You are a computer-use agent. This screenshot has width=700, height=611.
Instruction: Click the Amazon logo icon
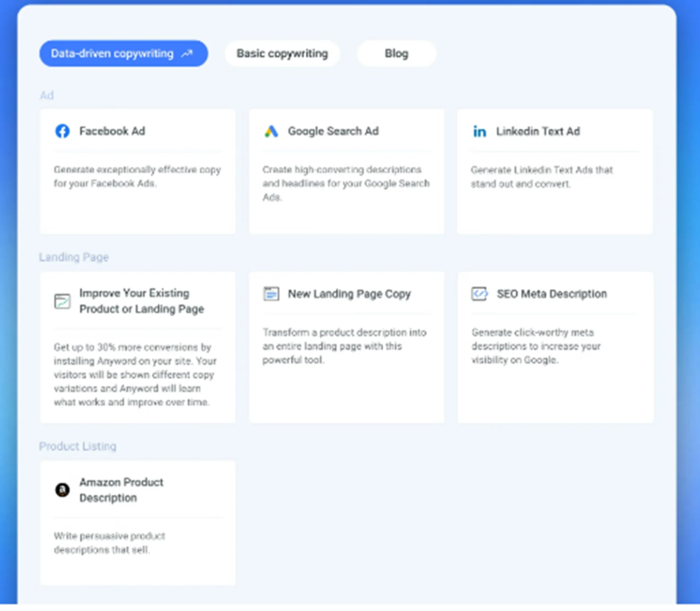[62, 490]
